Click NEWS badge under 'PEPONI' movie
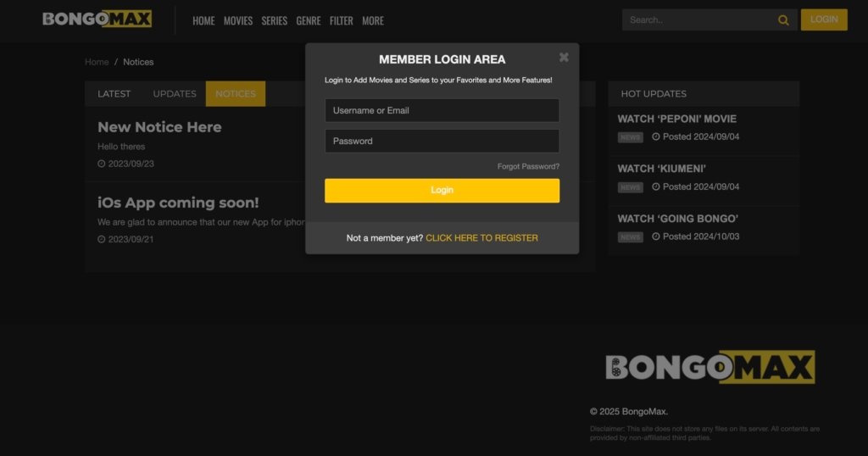The image size is (868, 456). click(x=630, y=137)
